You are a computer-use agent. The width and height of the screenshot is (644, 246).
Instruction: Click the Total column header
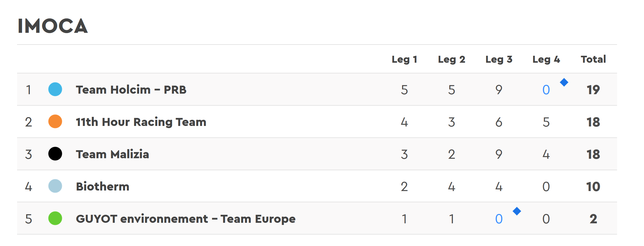(593, 59)
